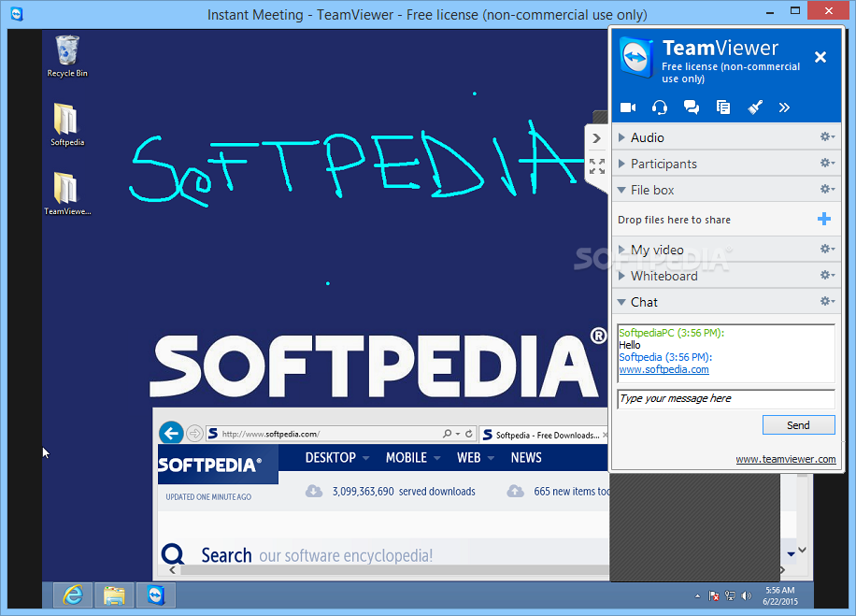This screenshot has height=616, width=856.
Task: Expand the My video section
Action: [621, 250]
